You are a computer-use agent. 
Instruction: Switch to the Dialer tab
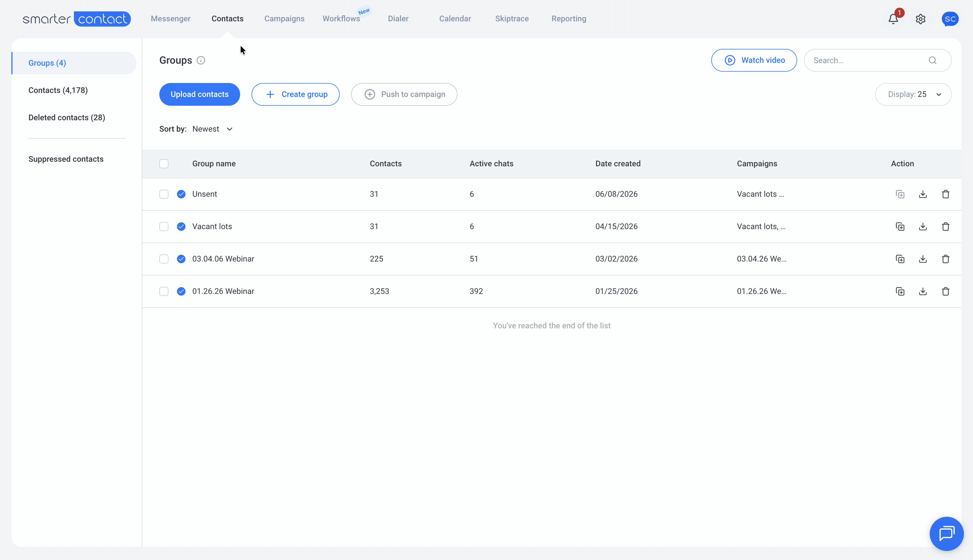tap(398, 18)
